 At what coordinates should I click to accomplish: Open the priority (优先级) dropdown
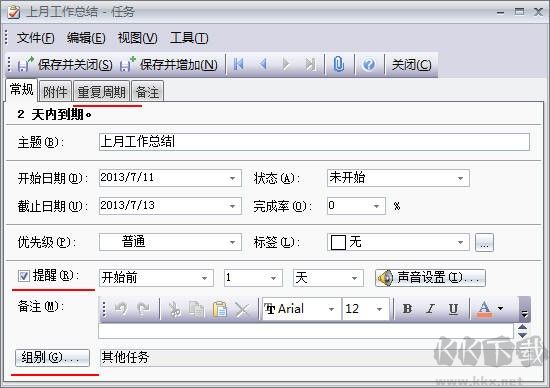[233, 242]
